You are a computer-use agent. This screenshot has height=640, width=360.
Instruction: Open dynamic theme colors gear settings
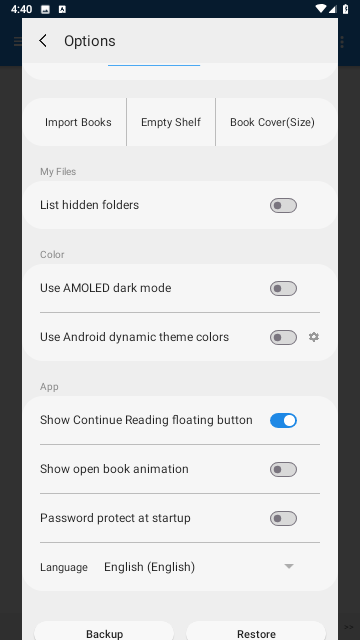[x=313, y=337]
